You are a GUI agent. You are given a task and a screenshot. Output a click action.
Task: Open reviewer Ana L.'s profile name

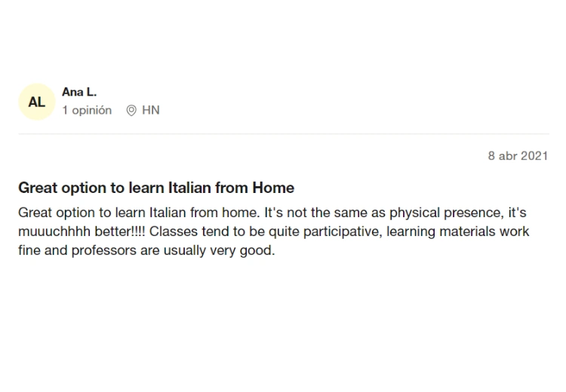[79, 92]
